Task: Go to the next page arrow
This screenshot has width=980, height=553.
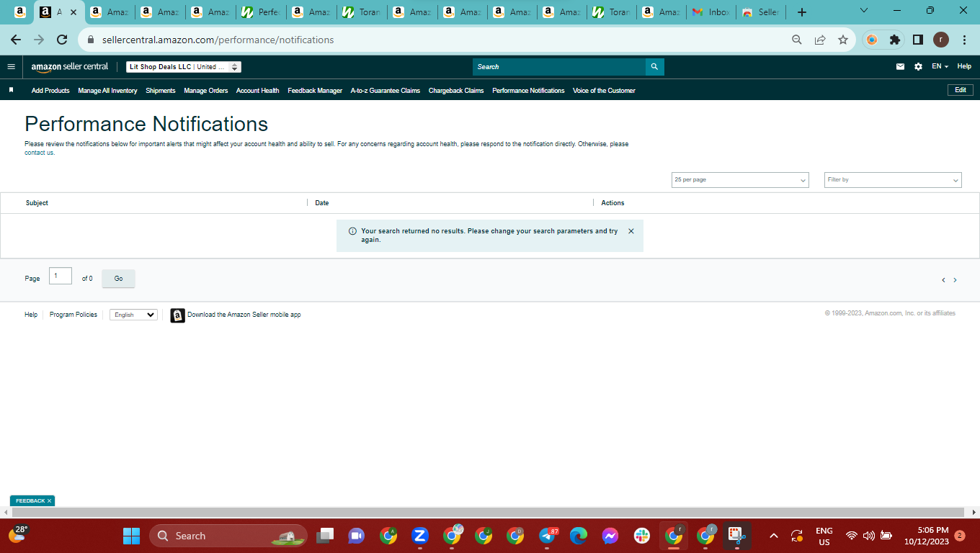Action: click(x=955, y=280)
